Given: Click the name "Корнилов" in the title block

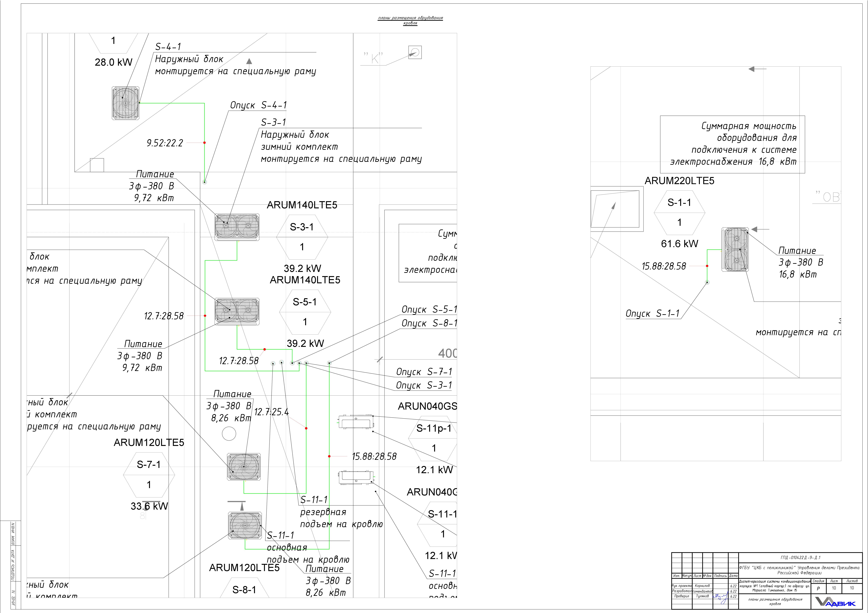Looking at the screenshot, I should point(702,586).
